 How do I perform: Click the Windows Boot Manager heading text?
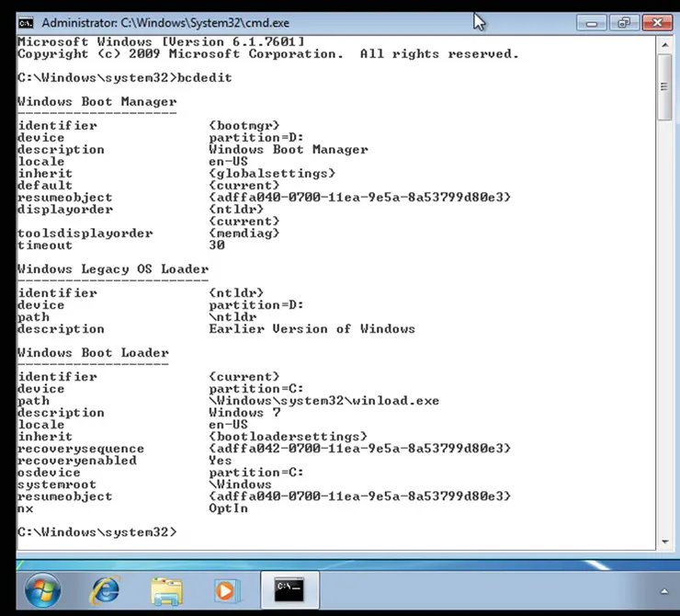96,102
